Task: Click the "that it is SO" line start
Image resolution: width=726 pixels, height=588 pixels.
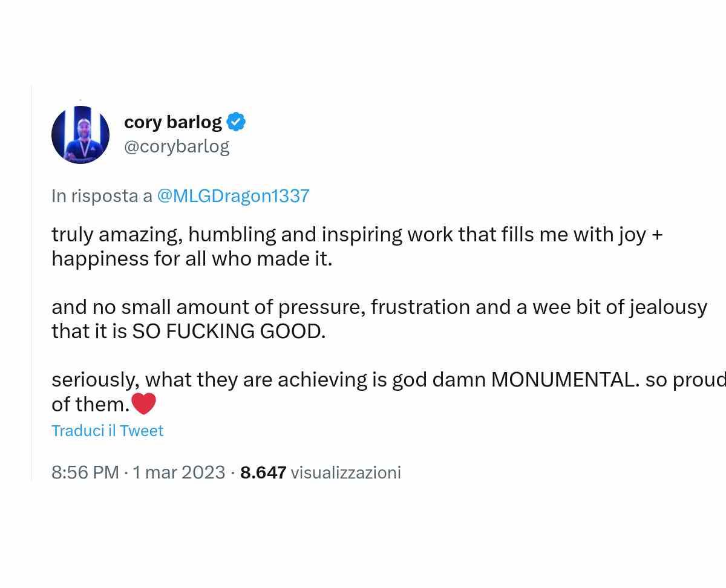Action: point(90,332)
